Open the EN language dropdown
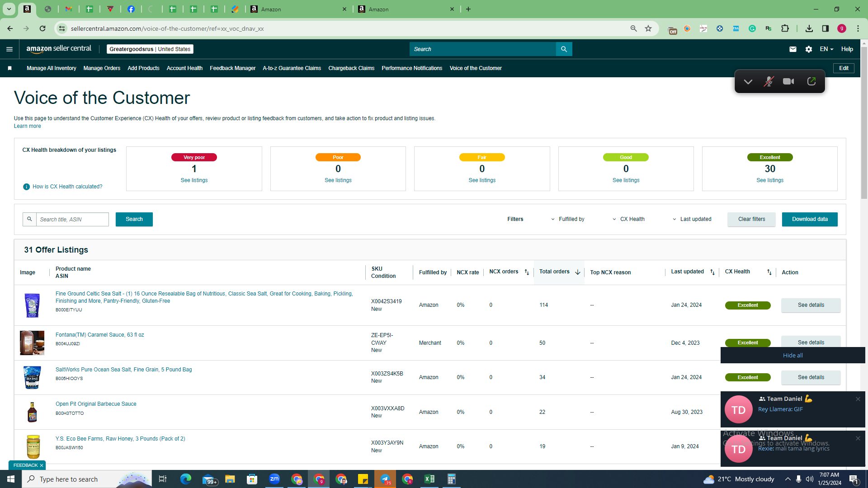 (x=826, y=49)
